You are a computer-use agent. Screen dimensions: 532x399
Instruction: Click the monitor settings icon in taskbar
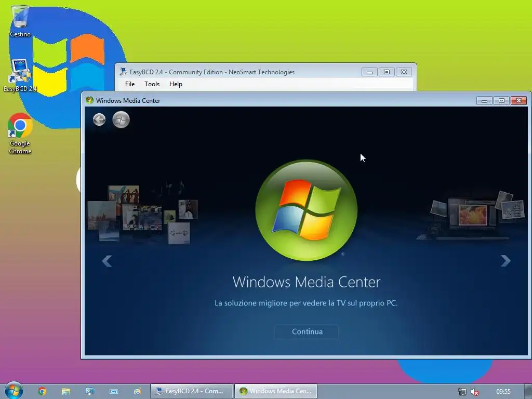tap(90, 391)
